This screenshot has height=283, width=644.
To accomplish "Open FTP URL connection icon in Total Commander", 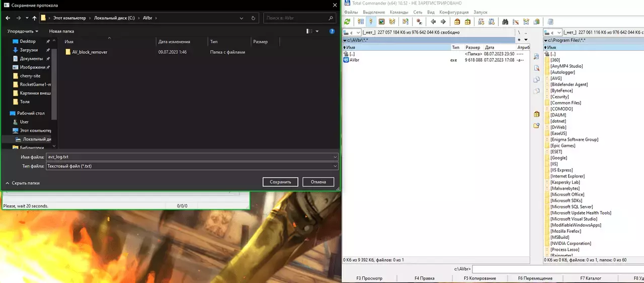I will click(x=492, y=22).
